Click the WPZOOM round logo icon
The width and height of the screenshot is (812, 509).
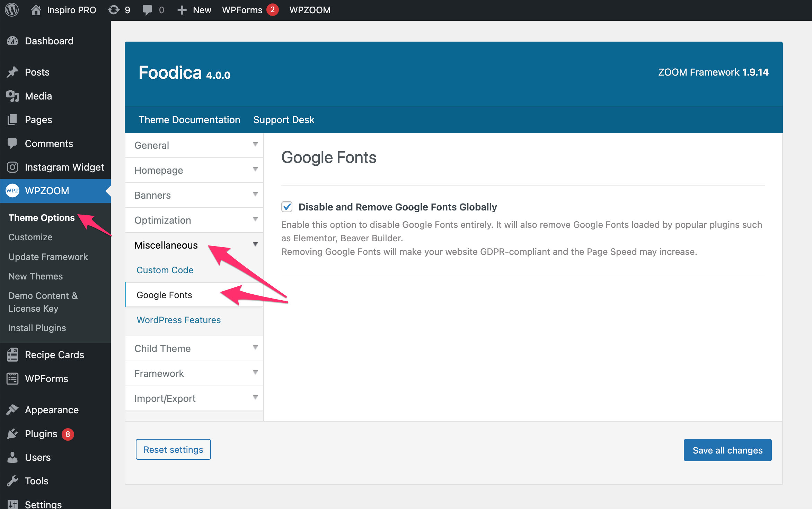12,191
